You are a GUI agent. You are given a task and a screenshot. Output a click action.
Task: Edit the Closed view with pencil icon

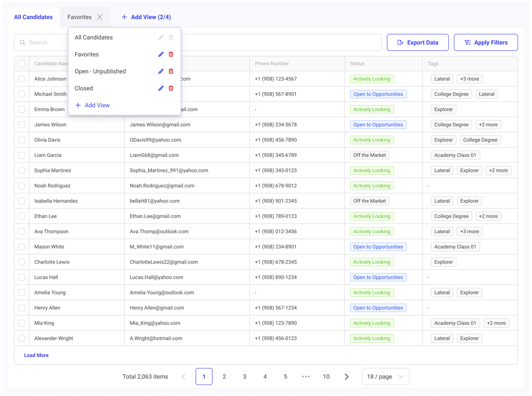tap(161, 88)
